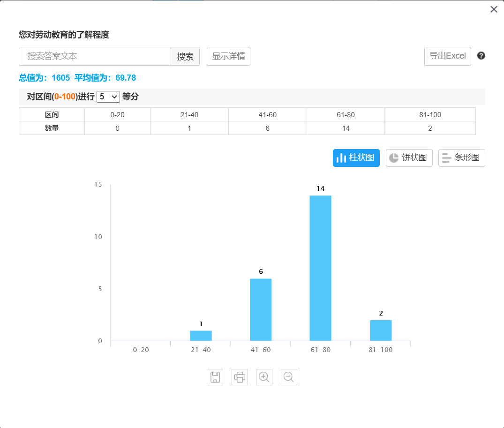This screenshot has height=428, width=504.
Task: Open the interval division count dropdown
Action: tap(108, 97)
